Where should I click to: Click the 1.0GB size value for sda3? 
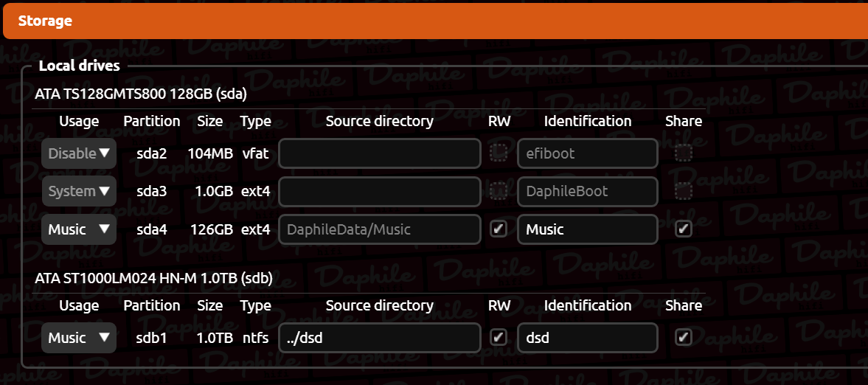pyautogui.click(x=214, y=191)
